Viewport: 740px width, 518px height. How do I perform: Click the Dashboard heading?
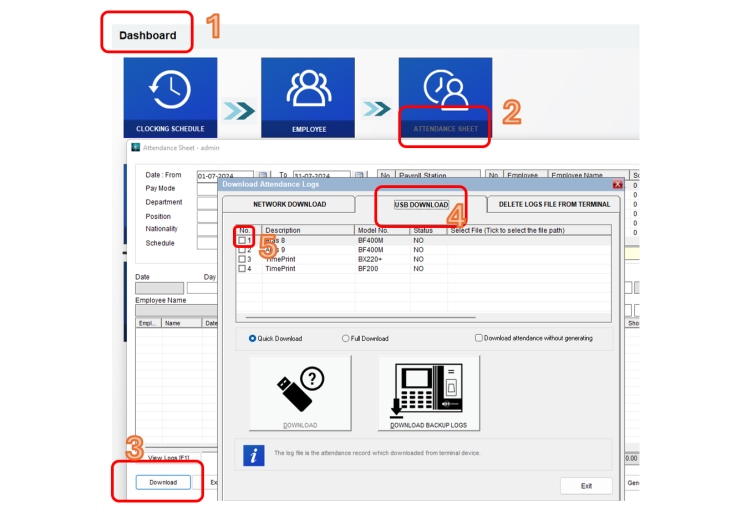(148, 36)
